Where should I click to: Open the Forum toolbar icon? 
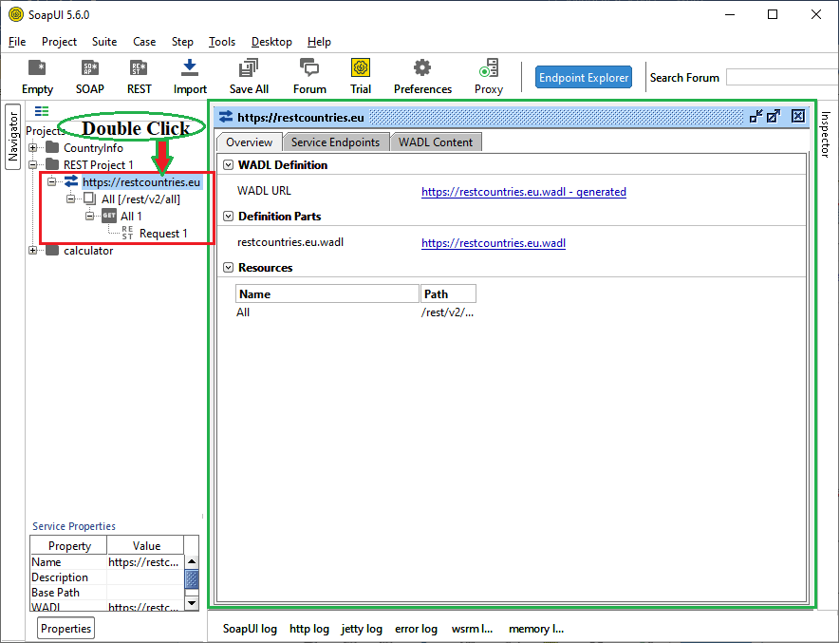(x=309, y=68)
